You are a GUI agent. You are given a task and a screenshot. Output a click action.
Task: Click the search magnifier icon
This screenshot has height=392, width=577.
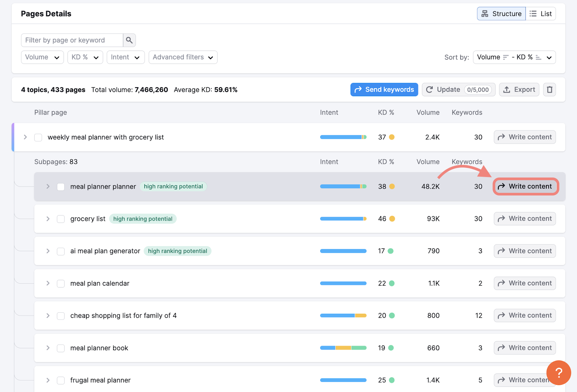[129, 40]
